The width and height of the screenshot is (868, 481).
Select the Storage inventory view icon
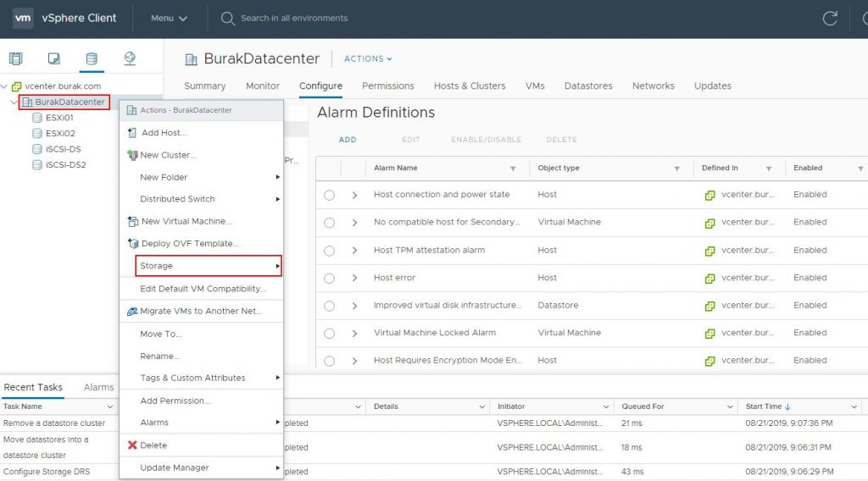(92, 58)
